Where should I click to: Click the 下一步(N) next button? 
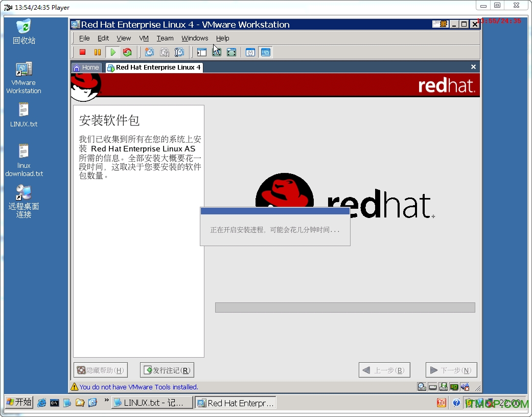coord(451,370)
